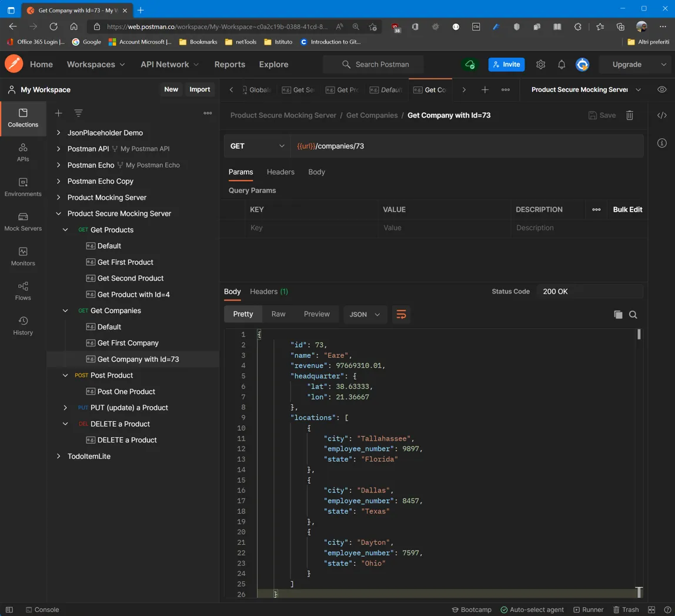Open the Flows sidebar section
This screenshot has width=675, height=616.
click(23, 291)
